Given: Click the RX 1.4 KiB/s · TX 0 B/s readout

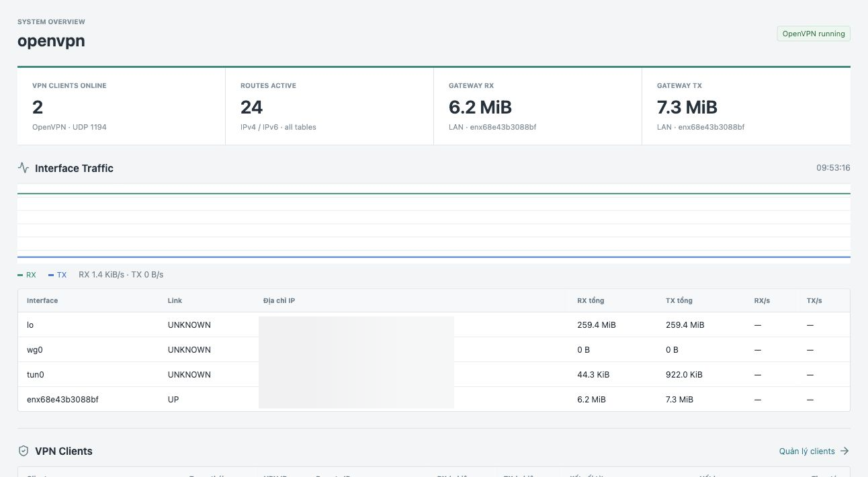Looking at the screenshot, I should 121,275.
